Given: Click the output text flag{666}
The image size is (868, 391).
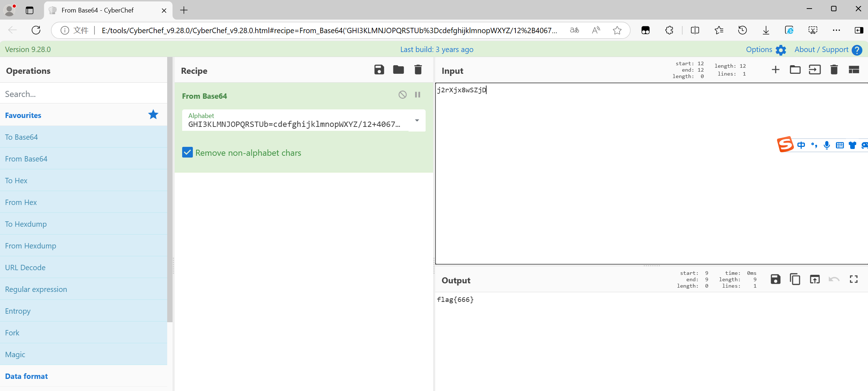Looking at the screenshot, I should pos(455,299).
